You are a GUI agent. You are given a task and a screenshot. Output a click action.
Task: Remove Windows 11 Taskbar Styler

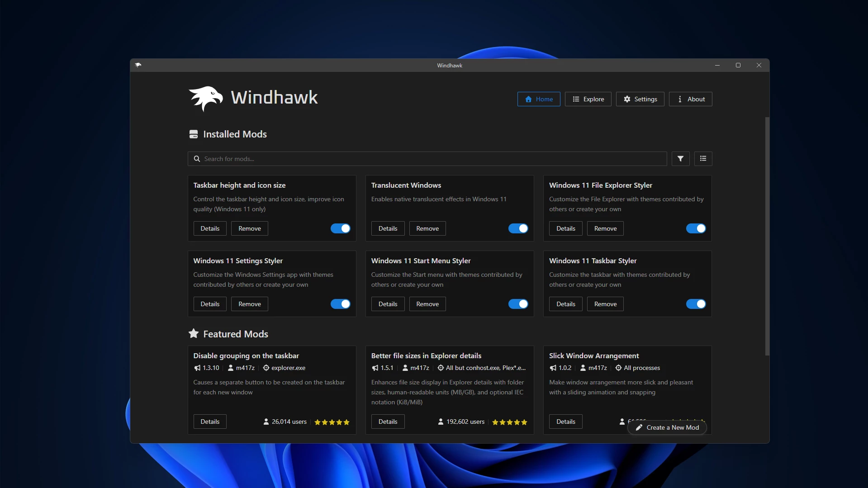pyautogui.click(x=605, y=304)
